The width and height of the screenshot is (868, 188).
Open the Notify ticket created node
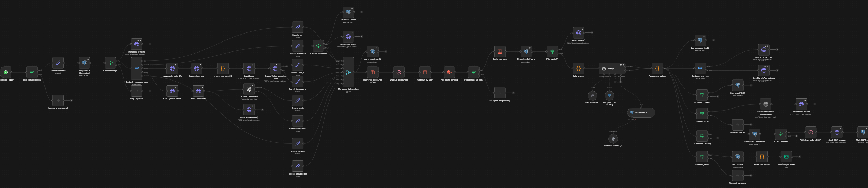pyautogui.click(x=801, y=104)
